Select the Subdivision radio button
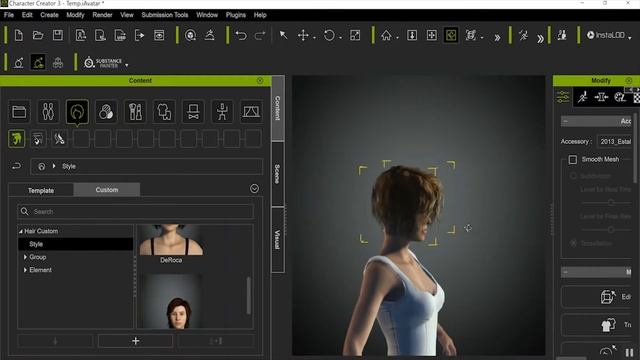The image size is (640, 360). pyautogui.click(x=573, y=176)
